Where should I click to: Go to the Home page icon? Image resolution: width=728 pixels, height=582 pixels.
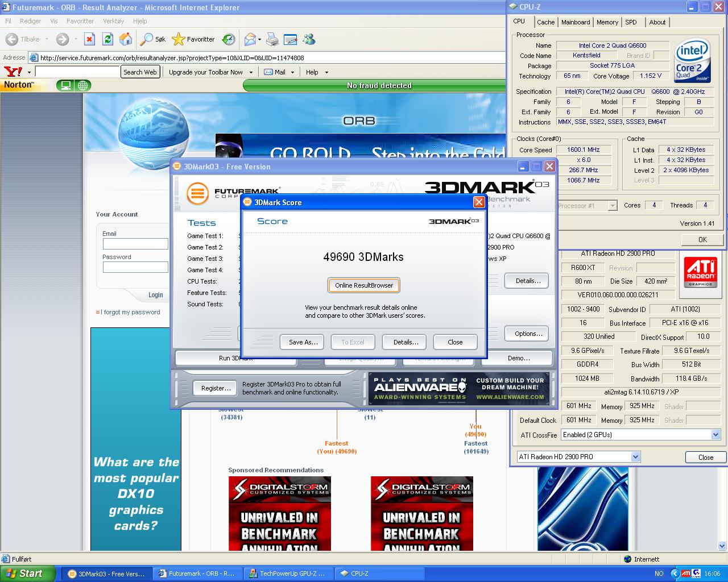click(126, 39)
